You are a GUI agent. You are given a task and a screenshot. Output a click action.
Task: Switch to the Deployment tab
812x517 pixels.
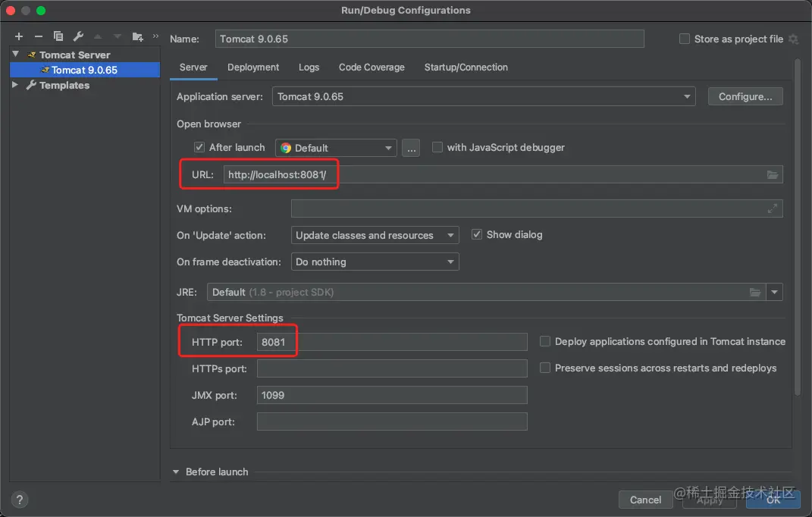pos(253,67)
